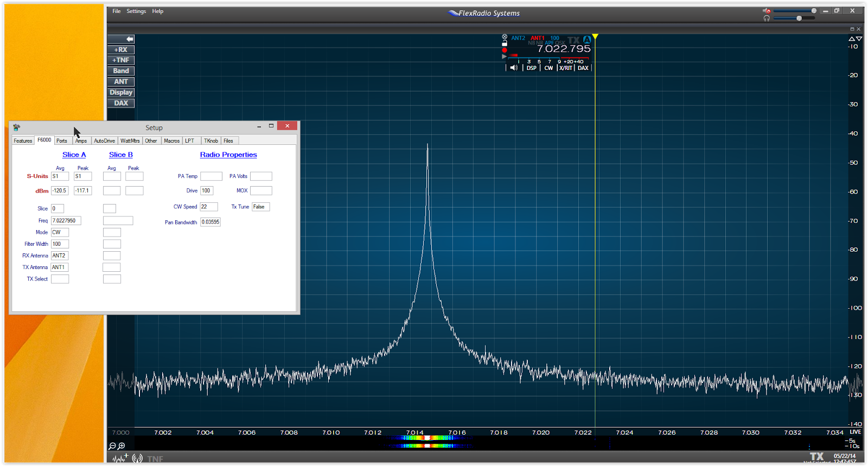Screen dimensions: 868x466
Task: Toggle the TX indicator on slice flag
Action: (573, 40)
